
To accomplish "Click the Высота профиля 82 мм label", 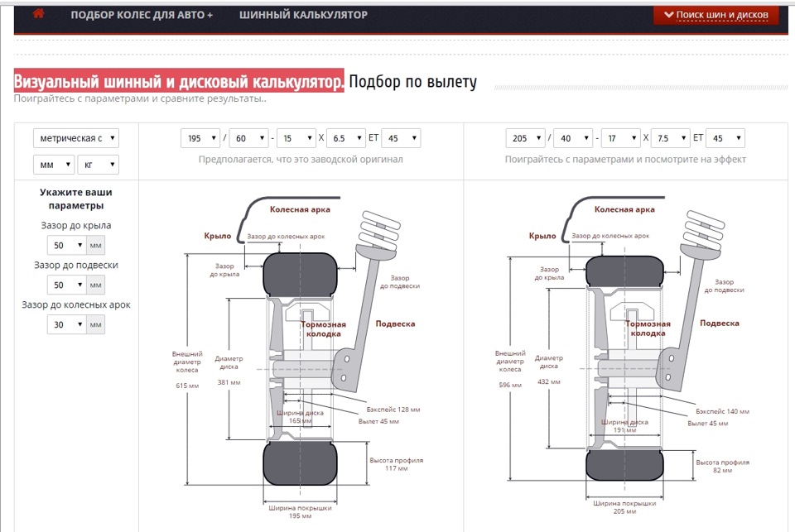I will point(722,466).
